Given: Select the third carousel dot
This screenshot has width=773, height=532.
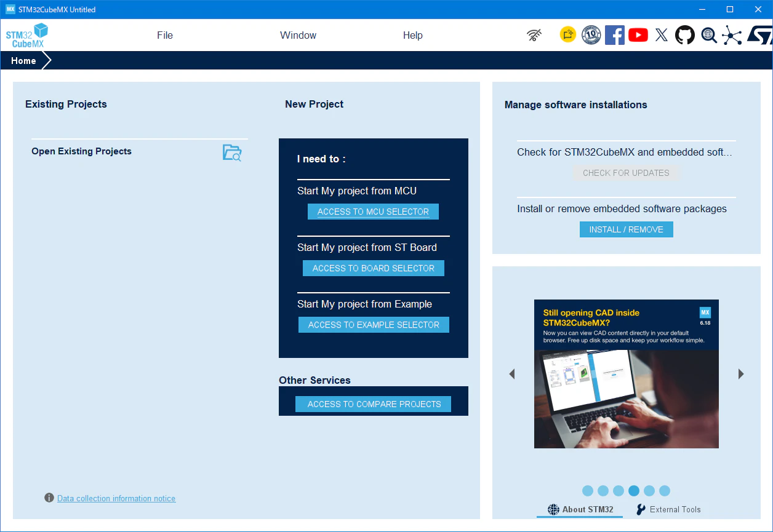Looking at the screenshot, I should (619, 491).
